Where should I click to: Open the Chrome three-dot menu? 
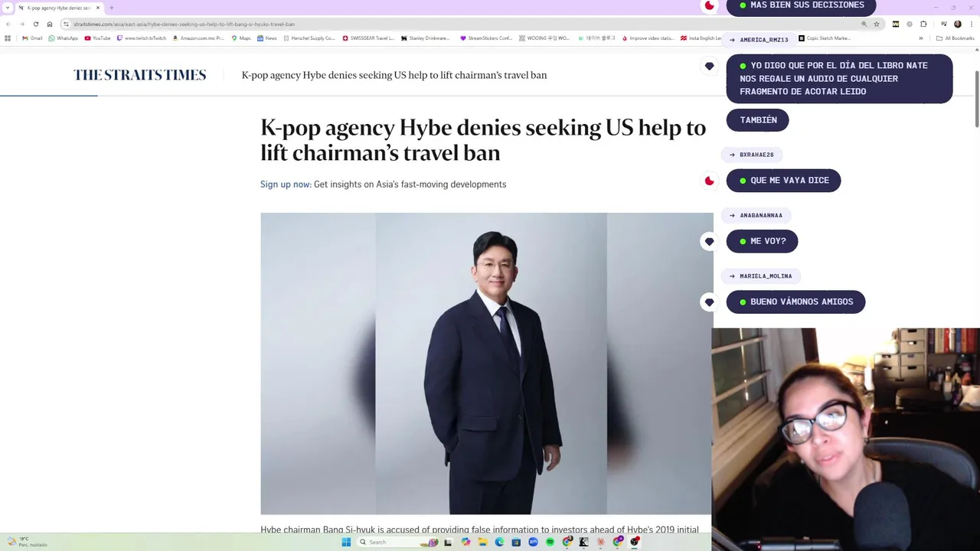pyautogui.click(x=972, y=24)
